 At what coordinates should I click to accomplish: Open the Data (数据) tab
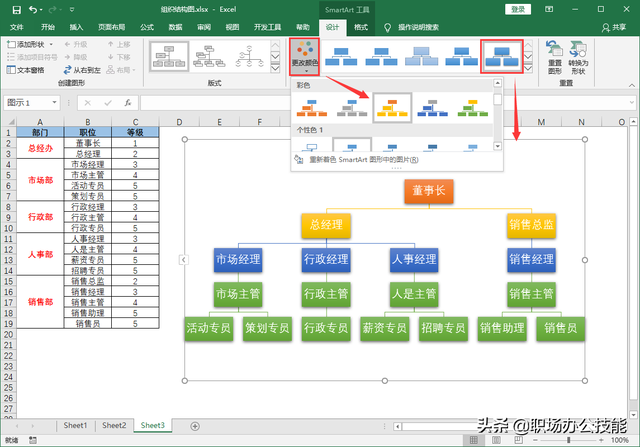click(x=176, y=27)
